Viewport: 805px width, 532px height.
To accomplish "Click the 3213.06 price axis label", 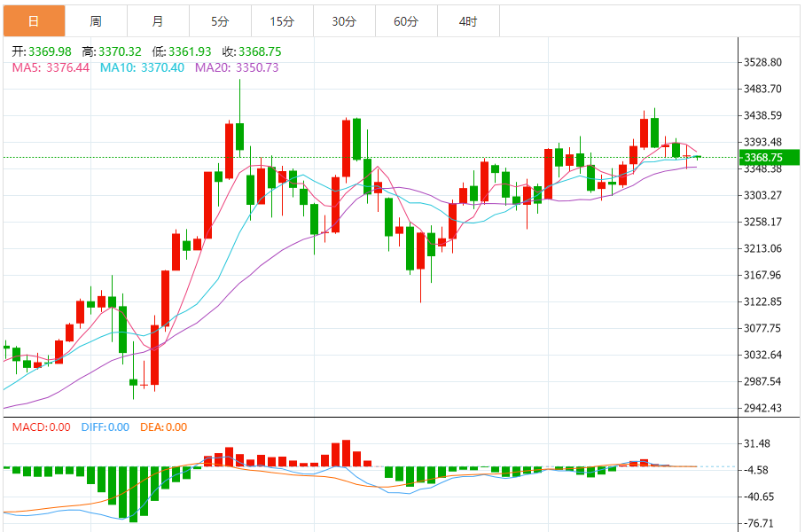I will 763,248.
